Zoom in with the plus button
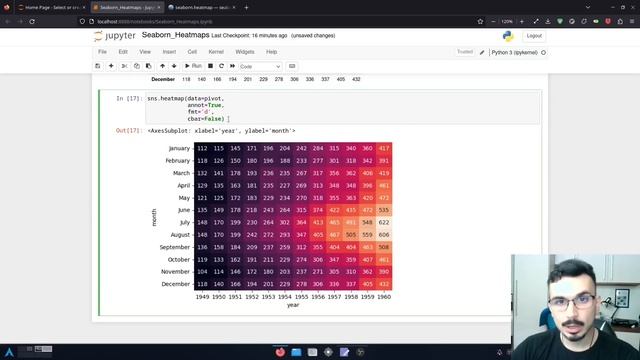The image size is (640, 360). (522, 21)
